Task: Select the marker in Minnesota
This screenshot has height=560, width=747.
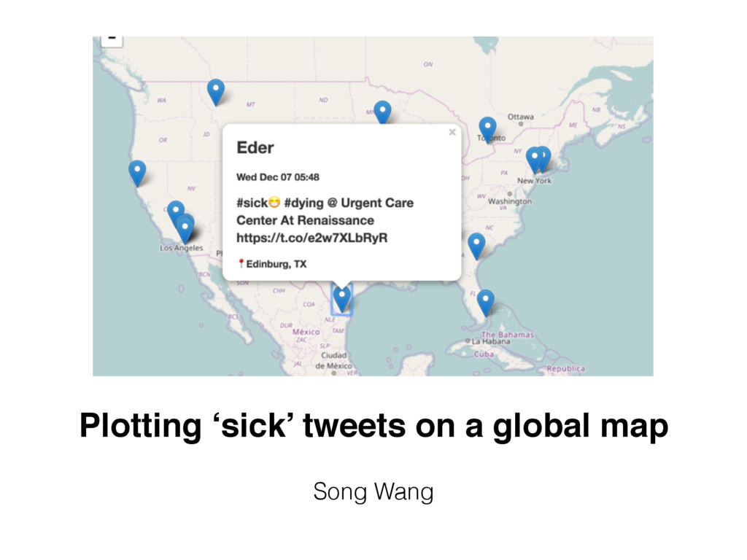Action: coord(382,112)
